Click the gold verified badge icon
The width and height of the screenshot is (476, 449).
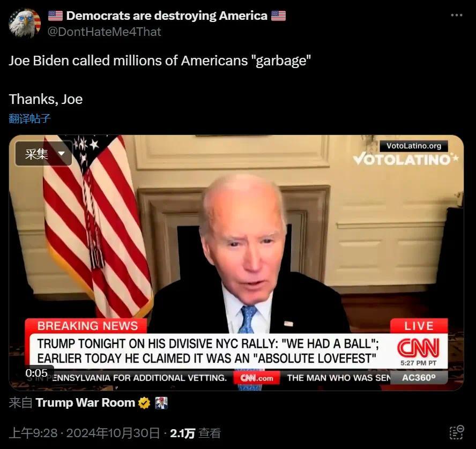coord(144,403)
